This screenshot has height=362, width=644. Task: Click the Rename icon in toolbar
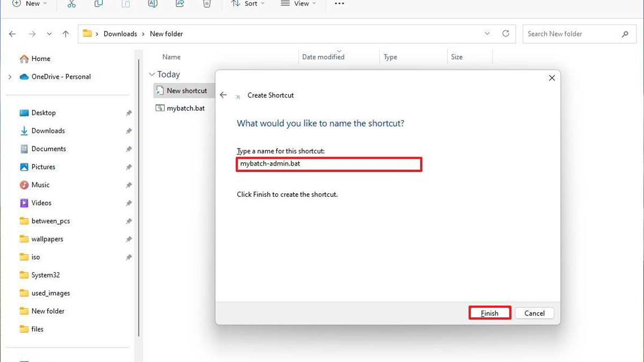point(152,4)
